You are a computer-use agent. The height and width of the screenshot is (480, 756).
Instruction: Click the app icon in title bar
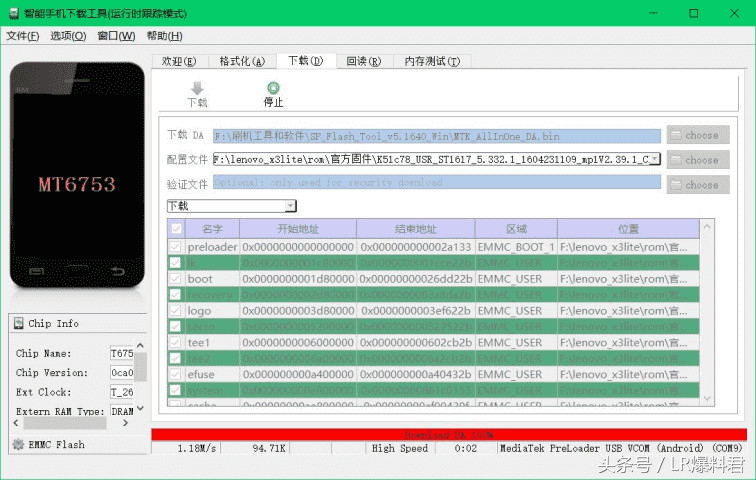click(14, 13)
